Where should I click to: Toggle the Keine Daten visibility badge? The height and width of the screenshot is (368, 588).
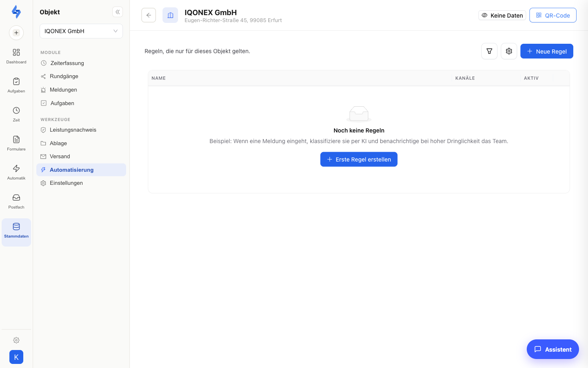tap(502, 15)
